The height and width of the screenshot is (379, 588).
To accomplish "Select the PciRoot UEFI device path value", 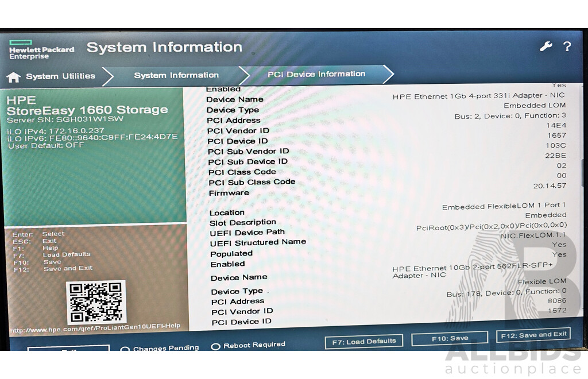I will point(492,226).
